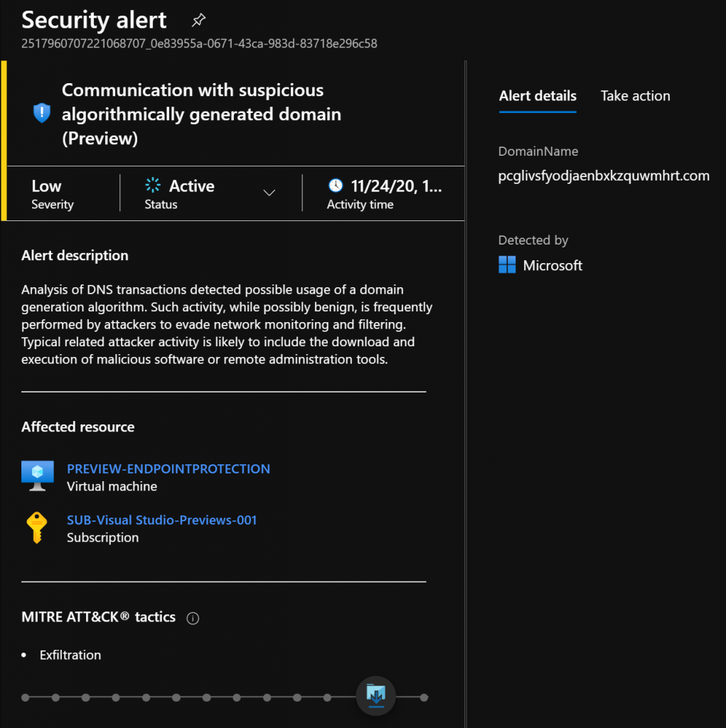This screenshot has width=726, height=728.
Task: Click the Active status spinner icon
Action: (153, 185)
